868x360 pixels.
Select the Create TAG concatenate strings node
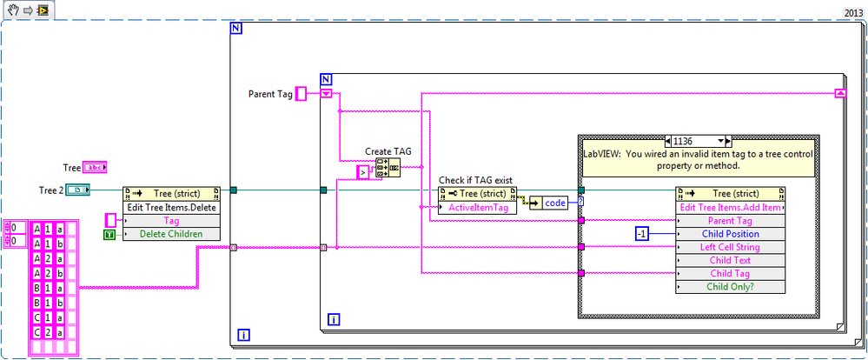[x=388, y=167]
